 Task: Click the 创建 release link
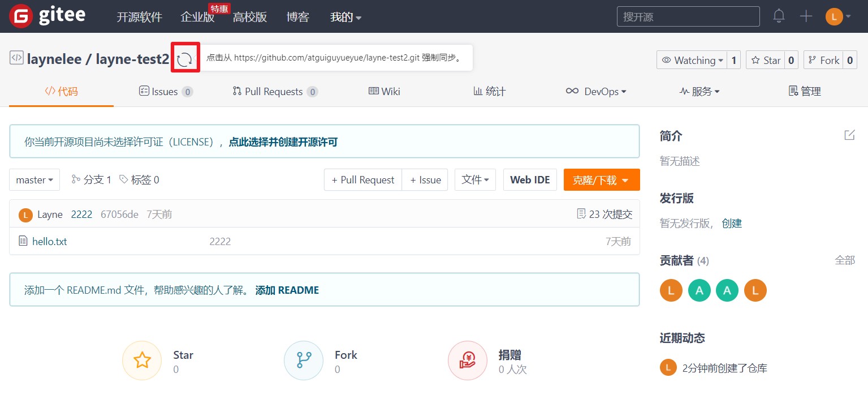[x=732, y=223]
